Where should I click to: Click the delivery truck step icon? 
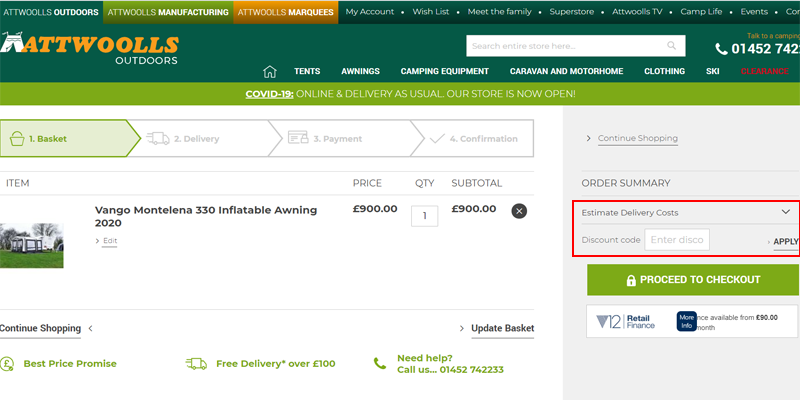pyautogui.click(x=158, y=138)
